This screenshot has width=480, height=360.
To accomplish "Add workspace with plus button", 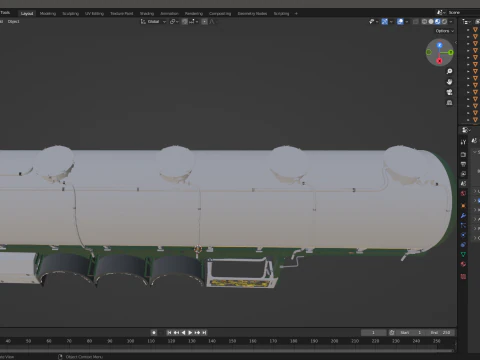I will 296,14.
